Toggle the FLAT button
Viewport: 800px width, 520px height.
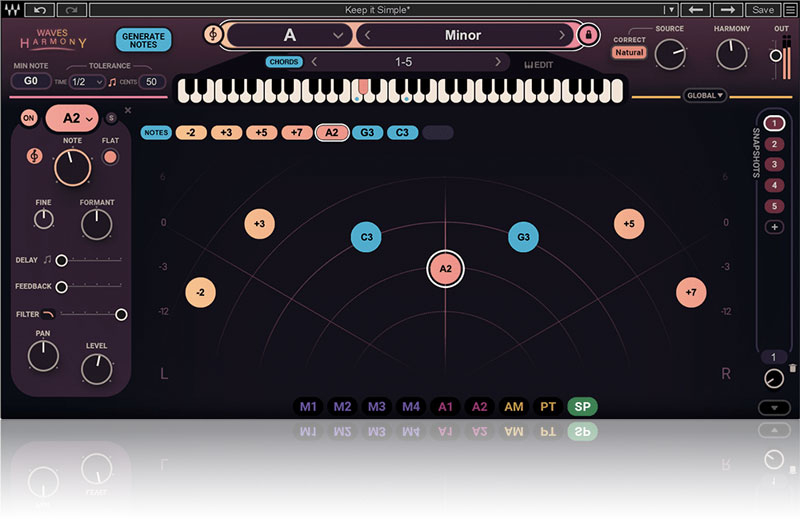[110, 157]
